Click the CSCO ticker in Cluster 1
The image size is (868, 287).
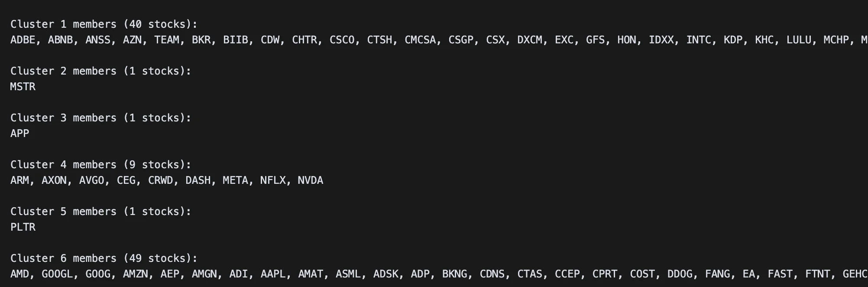[342, 40]
